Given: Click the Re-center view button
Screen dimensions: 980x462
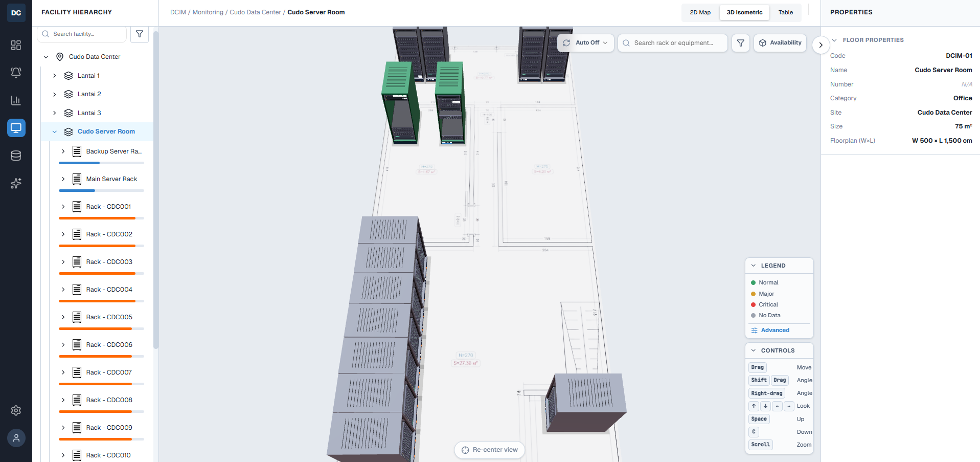Looking at the screenshot, I should click(x=490, y=450).
